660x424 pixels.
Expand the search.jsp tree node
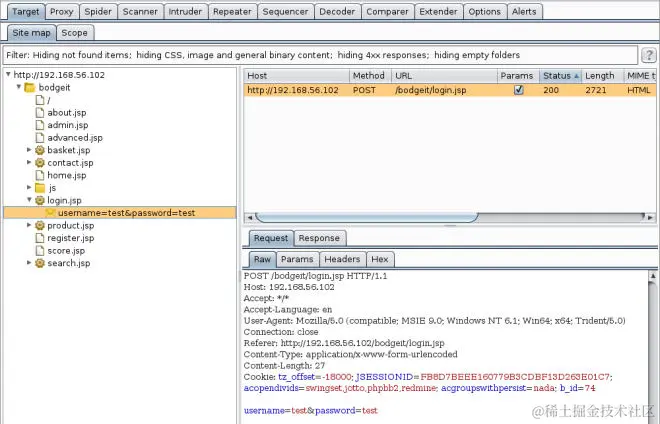[29, 262]
